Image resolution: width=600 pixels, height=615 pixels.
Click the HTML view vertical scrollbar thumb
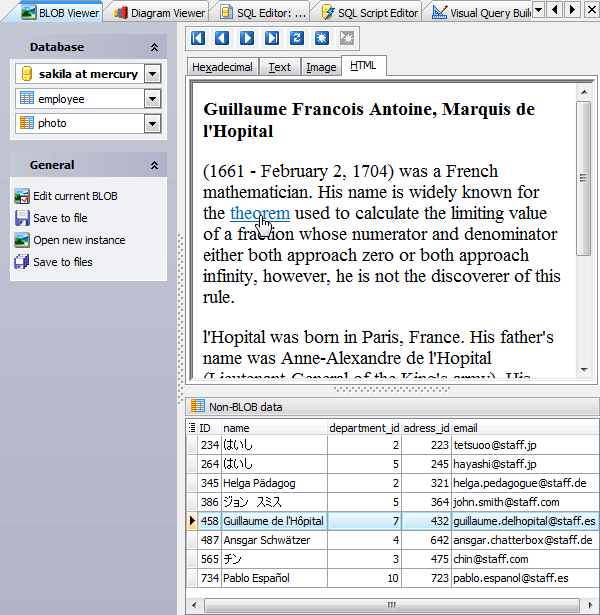[x=584, y=178]
